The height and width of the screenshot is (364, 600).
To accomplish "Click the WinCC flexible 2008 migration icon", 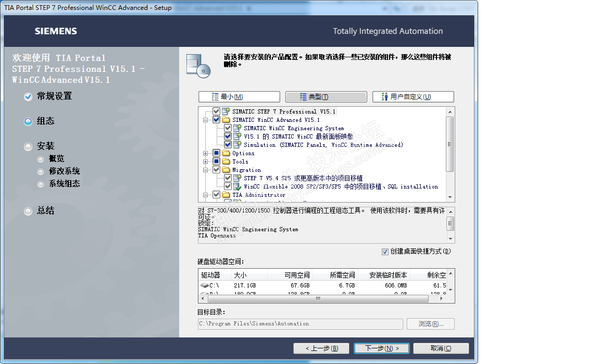I will point(238,186).
